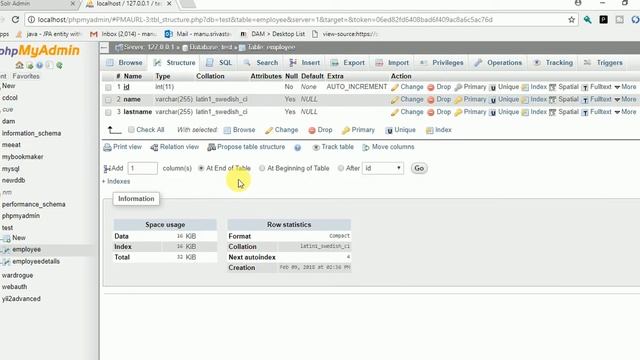Open the More menu for the id row
The width and height of the screenshot is (640, 360).
(625, 87)
